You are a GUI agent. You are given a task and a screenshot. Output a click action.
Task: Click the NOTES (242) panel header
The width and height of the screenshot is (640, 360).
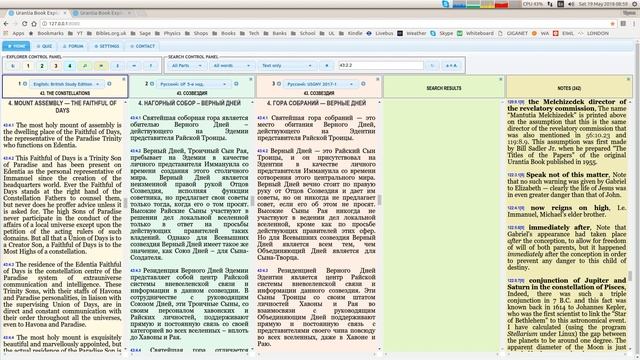click(569, 88)
